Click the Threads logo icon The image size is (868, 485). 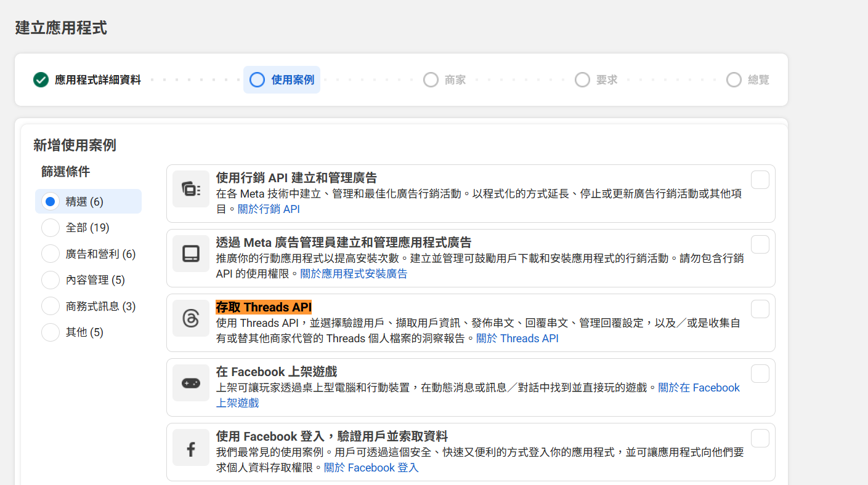pyautogui.click(x=190, y=318)
